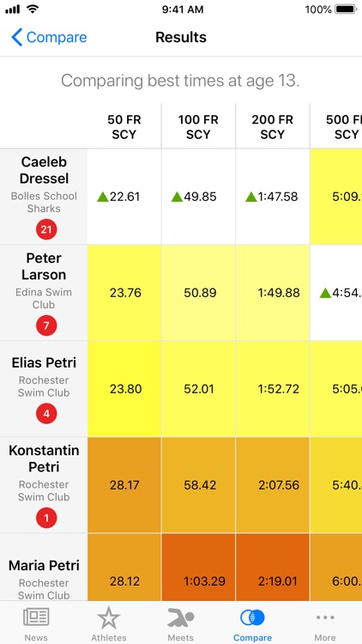The width and height of the screenshot is (362, 644).
Task: Tap Konstantin Petri's 58.42 time cell
Action: pos(199,485)
